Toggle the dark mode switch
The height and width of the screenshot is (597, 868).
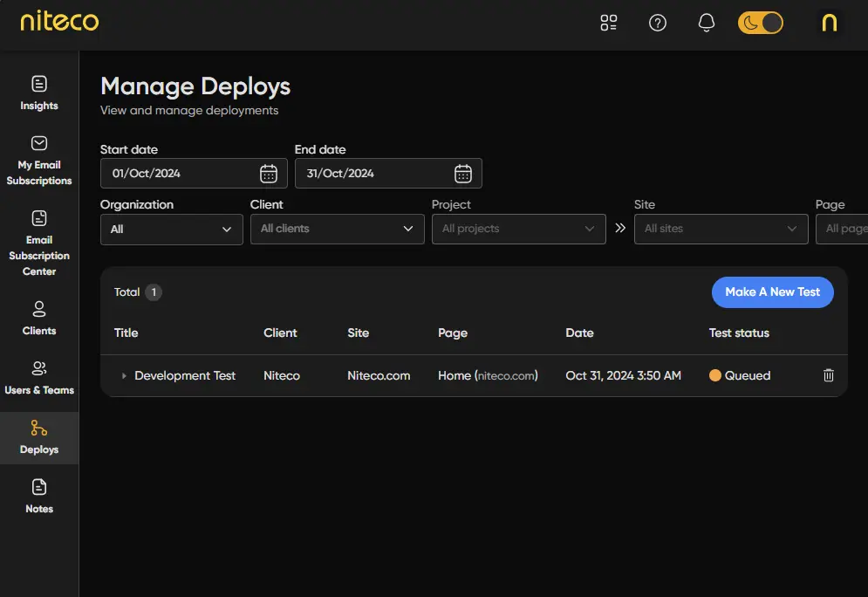[761, 24]
